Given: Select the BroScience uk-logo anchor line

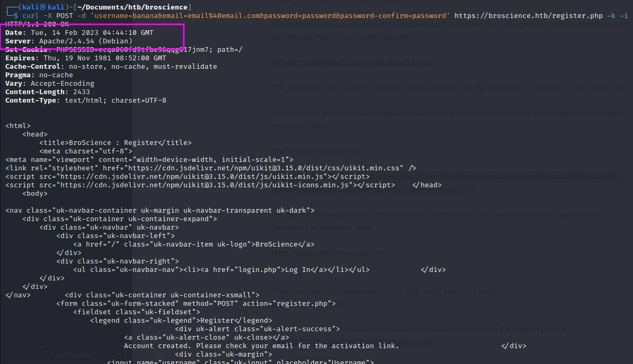Looking at the screenshot, I should pyautogui.click(x=194, y=244).
